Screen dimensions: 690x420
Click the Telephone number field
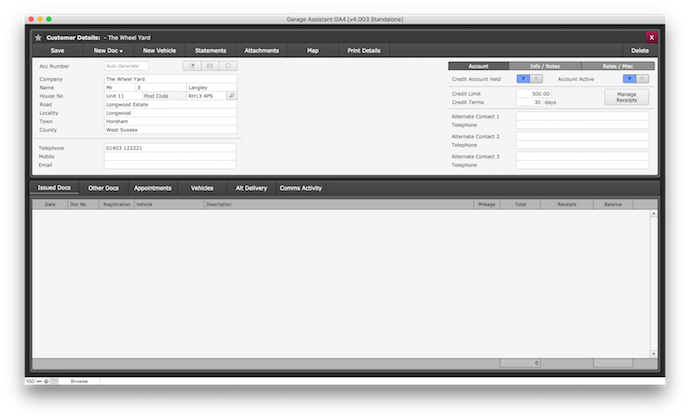170,148
